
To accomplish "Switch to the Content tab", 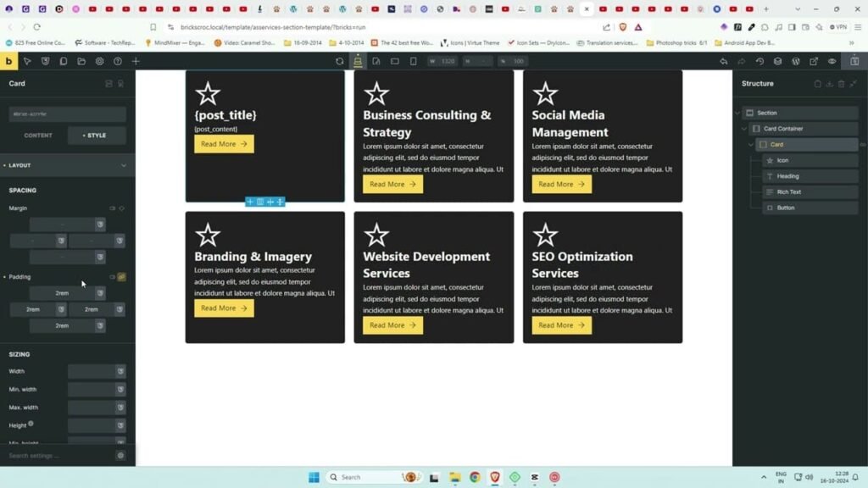I will point(38,136).
